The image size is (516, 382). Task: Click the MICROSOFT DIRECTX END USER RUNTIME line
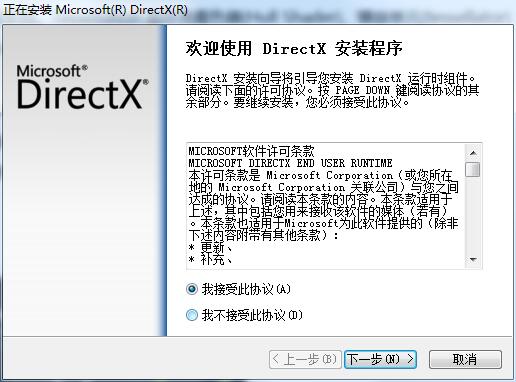coord(290,163)
